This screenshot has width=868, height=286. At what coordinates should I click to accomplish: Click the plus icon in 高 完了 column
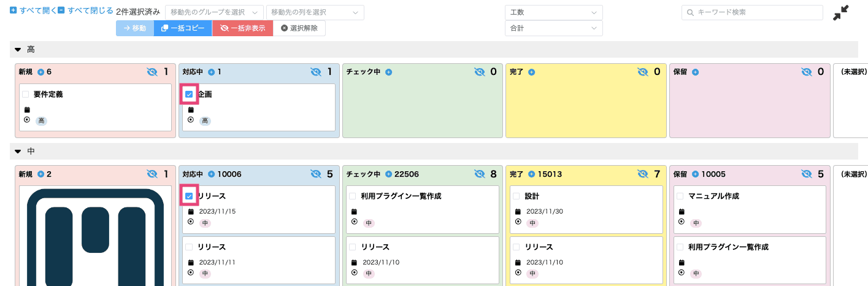point(532,72)
